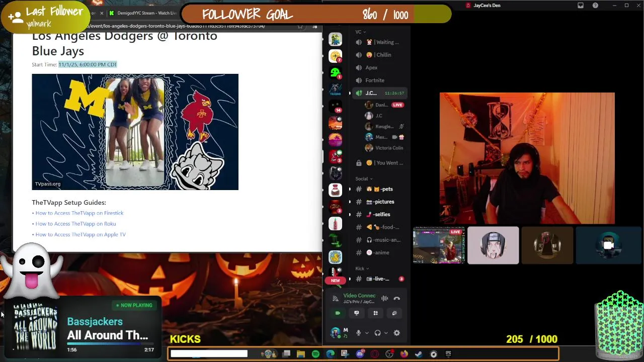
Task: Disconnect from the voice call
Action: 396,299
